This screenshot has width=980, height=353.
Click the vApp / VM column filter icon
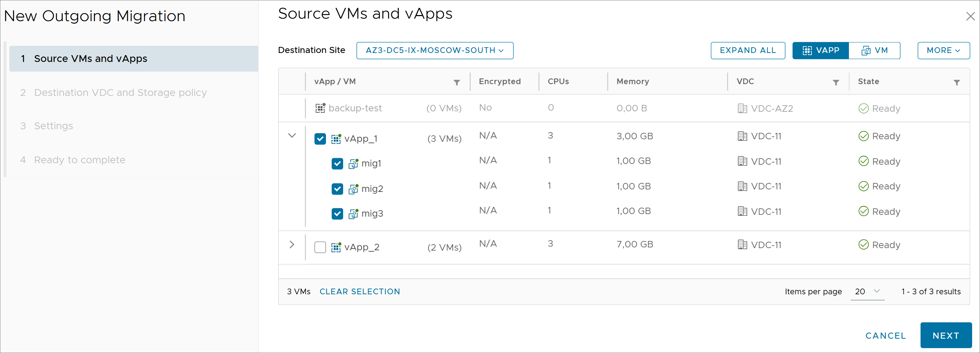pos(457,83)
